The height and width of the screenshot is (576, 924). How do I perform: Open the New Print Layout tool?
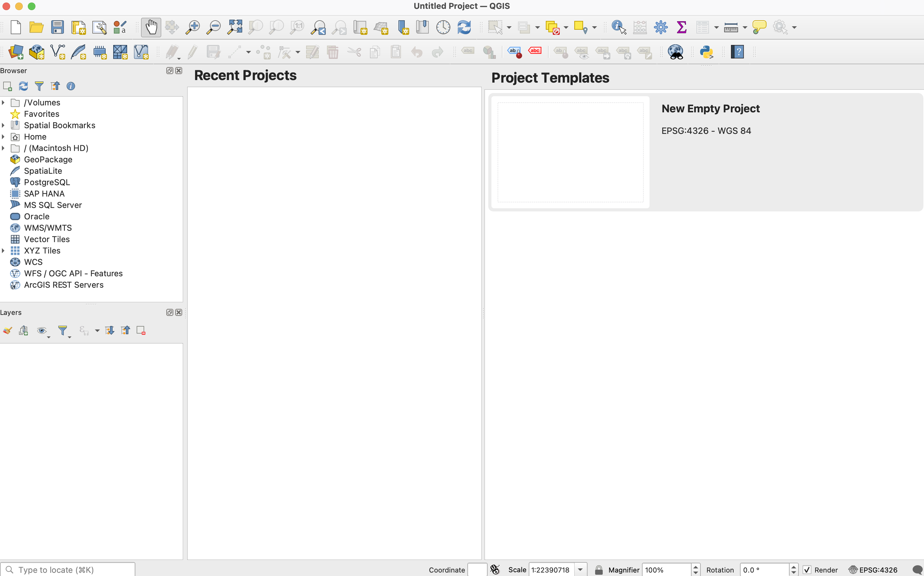click(x=78, y=28)
